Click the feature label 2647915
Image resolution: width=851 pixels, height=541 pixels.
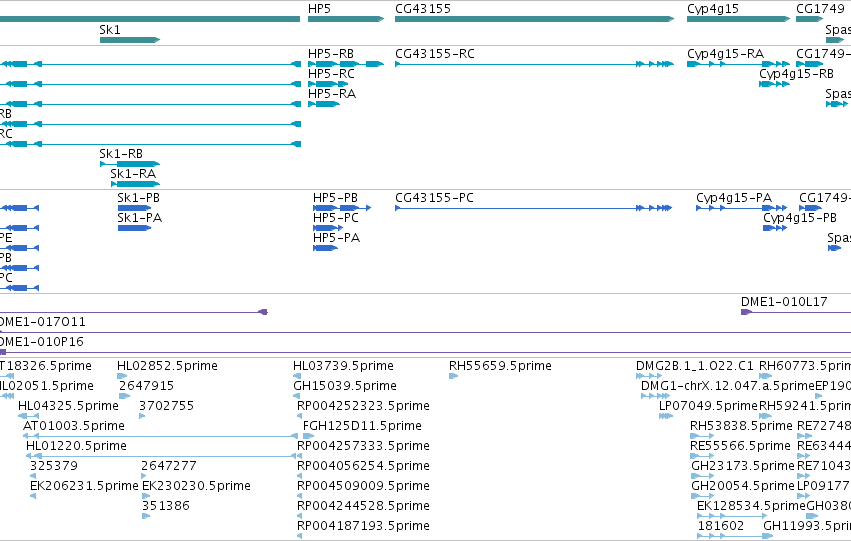(147, 386)
